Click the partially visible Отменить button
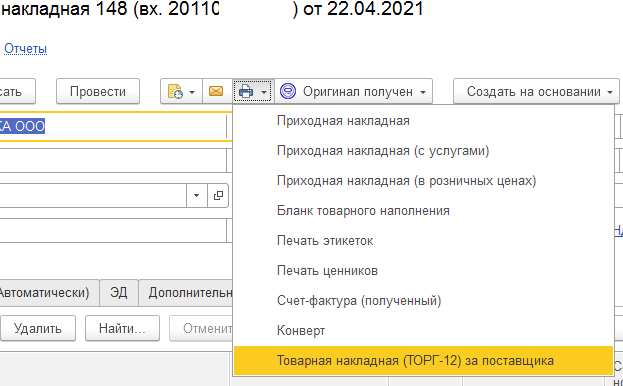This screenshot has width=623, height=386. pos(201,328)
